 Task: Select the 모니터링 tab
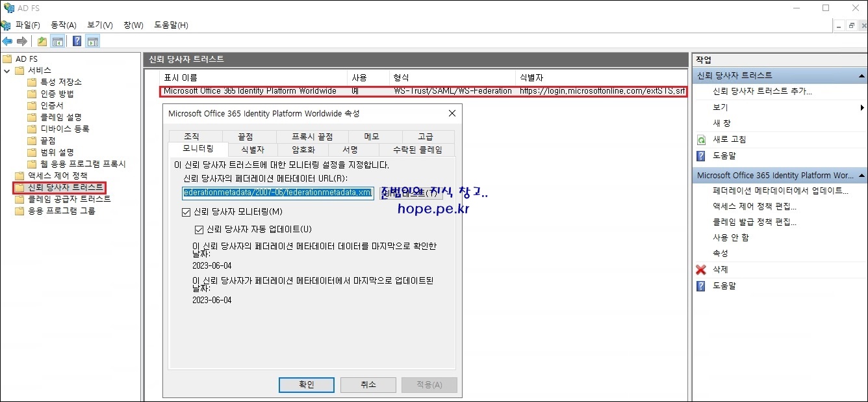(198, 149)
